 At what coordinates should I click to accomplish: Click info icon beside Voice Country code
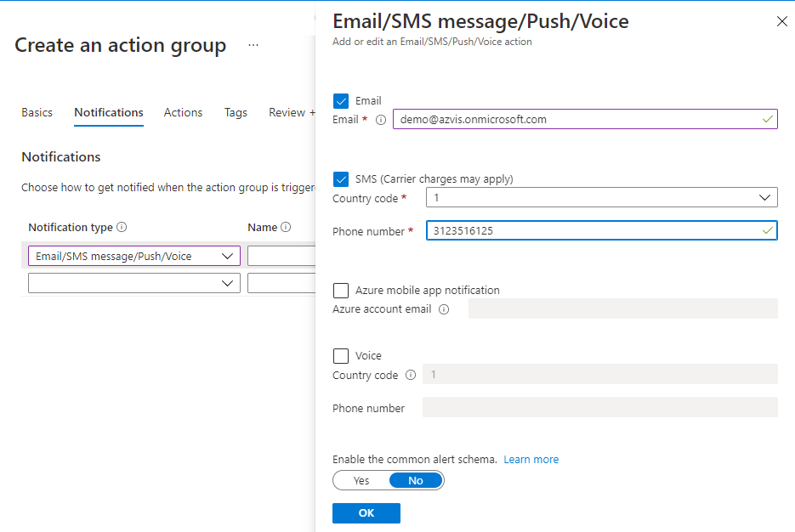(411, 375)
